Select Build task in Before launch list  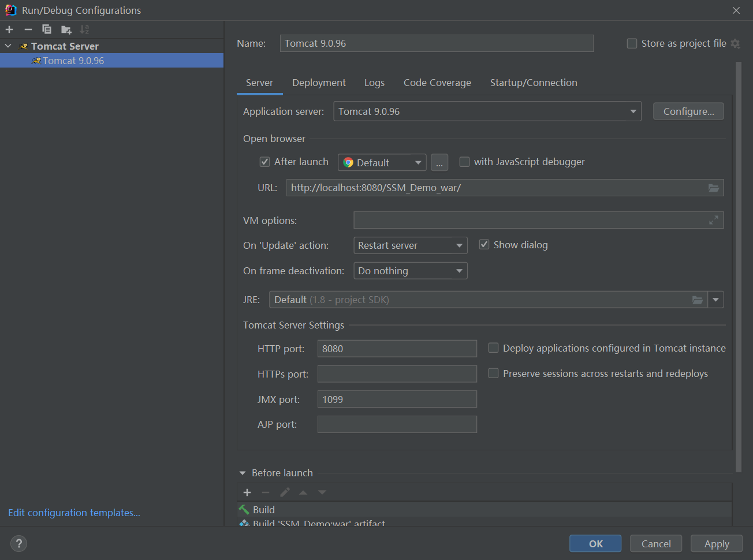[484, 510]
